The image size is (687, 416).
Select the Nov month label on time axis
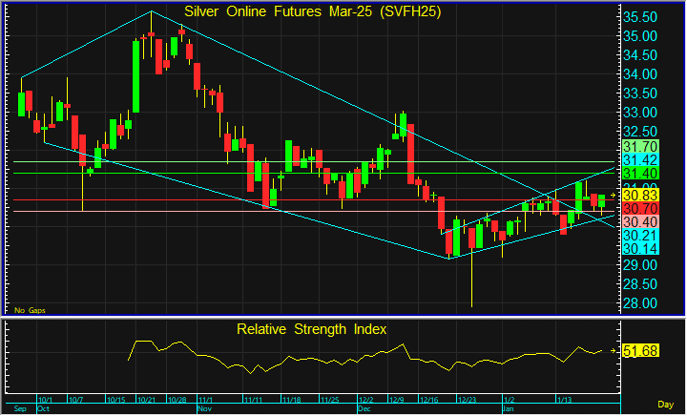coord(205,409)
